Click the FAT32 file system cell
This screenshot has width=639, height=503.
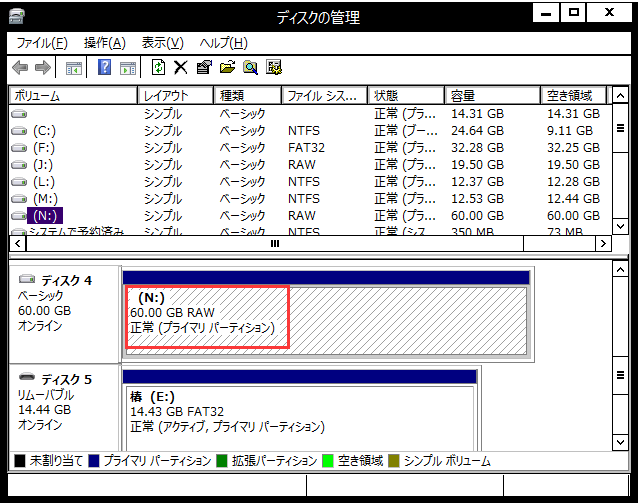click(x=306, y=148)
